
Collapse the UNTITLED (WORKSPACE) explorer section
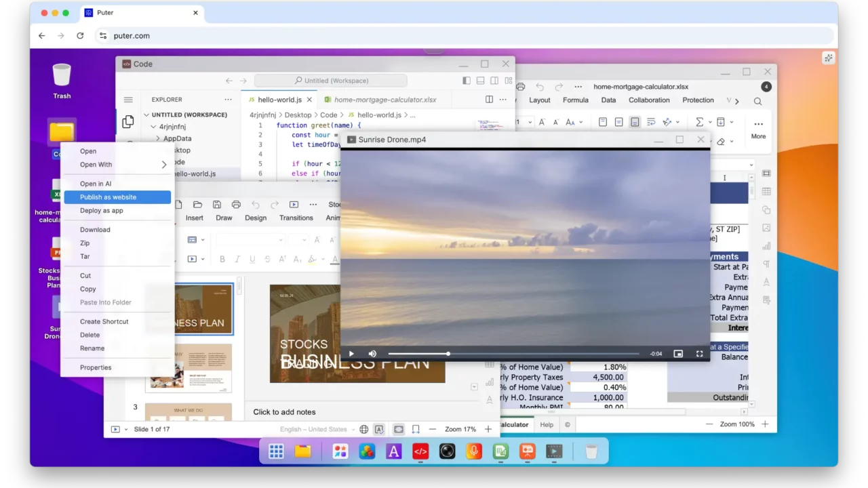[146, 115]
